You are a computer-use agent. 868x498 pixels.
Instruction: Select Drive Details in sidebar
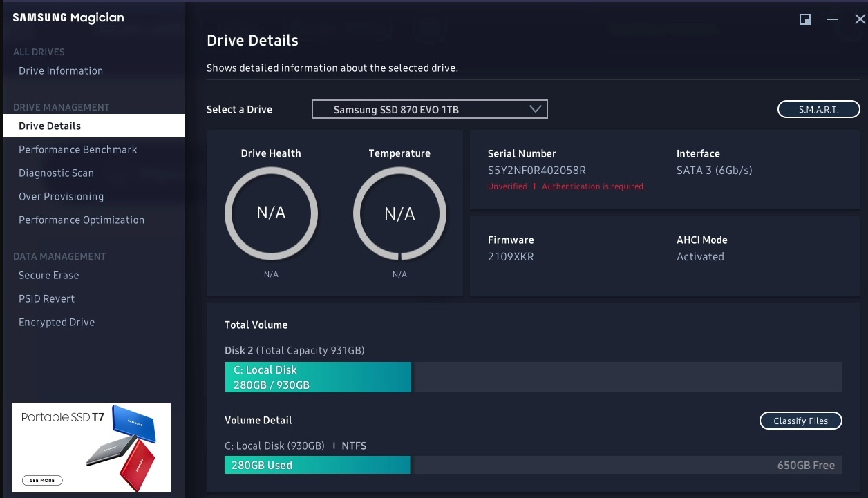pos(93,126)
